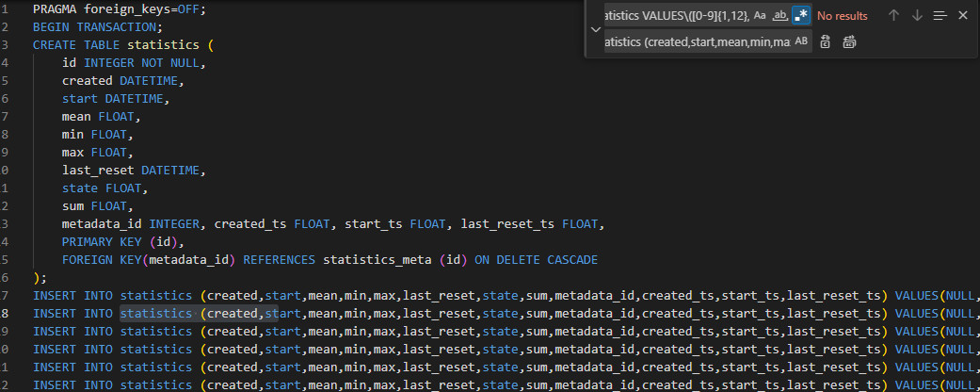Image resolution: width=980 pixels, height=392 pixels.
Task: Toggle Preserve Case in replace field
Action: coord(801,41)
